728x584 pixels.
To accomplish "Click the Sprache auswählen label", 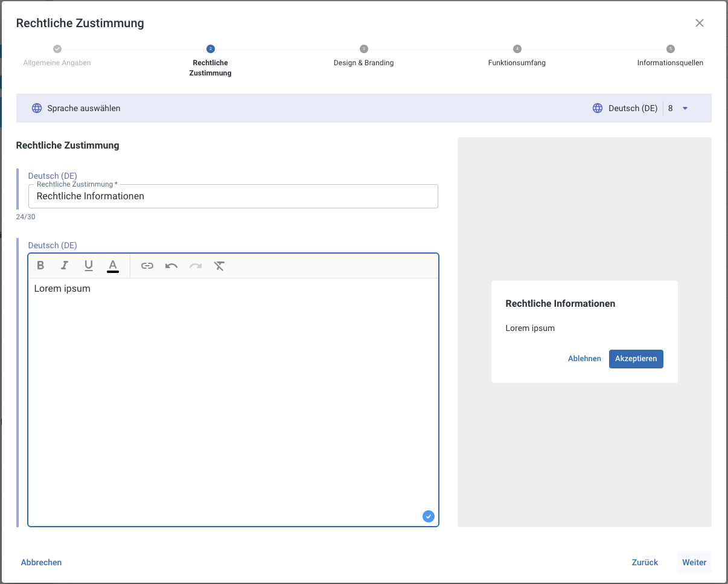I will click(x=84, y=108).
